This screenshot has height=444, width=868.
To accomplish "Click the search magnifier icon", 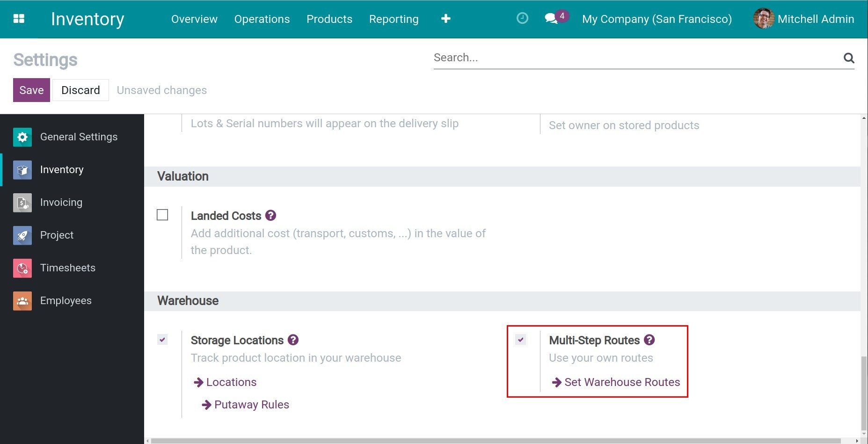I will pyautogui.click(x=849, y=58).
